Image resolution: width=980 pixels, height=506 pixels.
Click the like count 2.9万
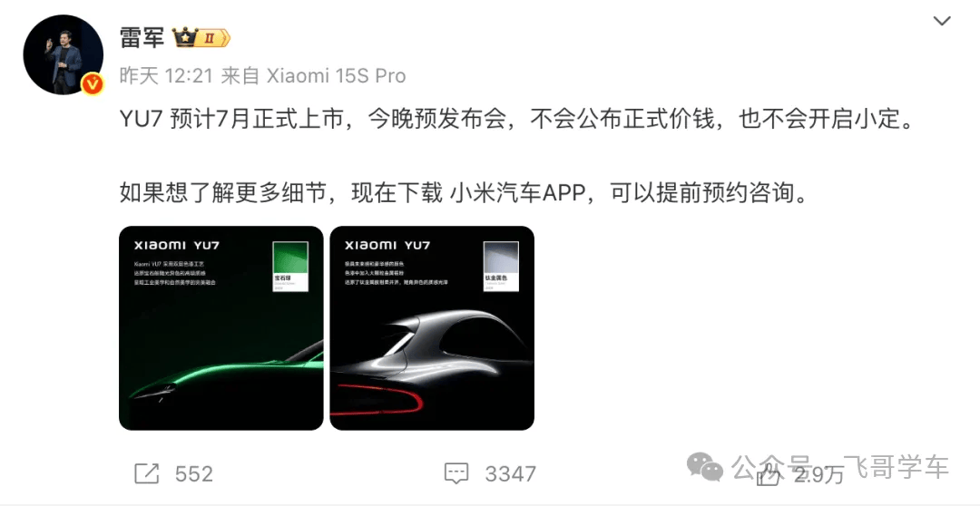pyautogui.click(x=818, y=475)
